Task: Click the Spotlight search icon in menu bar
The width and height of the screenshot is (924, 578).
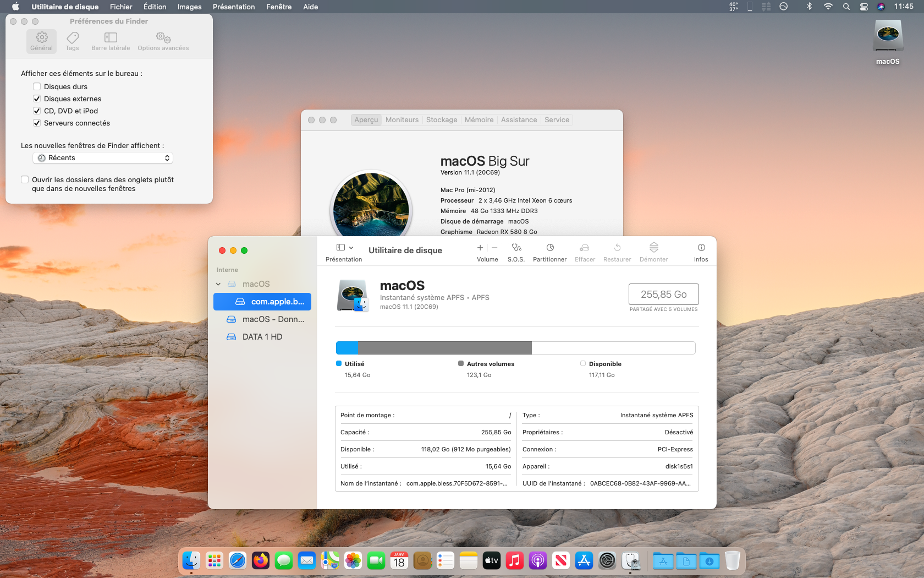Action: pyautogui.click(x=846, y=7)
